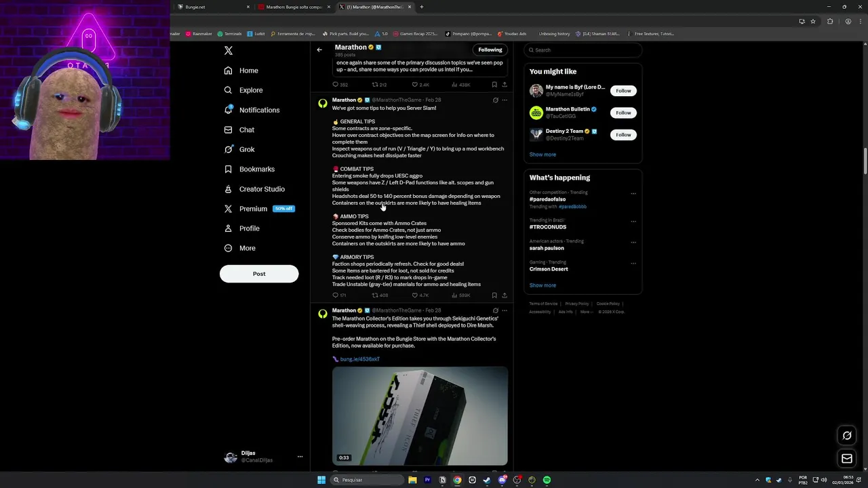
Task: Open the browser extensions puzzle icon
Action: click(830, 22)
